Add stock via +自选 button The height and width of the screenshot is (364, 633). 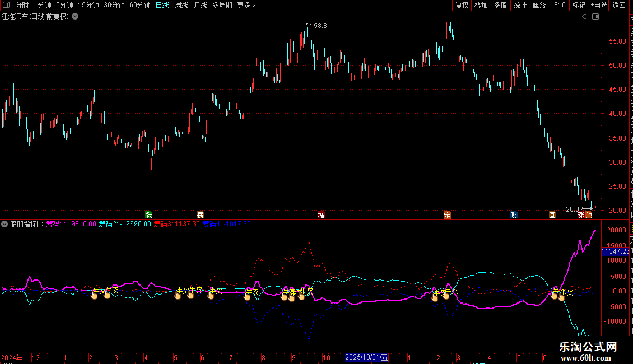point(599,5)
